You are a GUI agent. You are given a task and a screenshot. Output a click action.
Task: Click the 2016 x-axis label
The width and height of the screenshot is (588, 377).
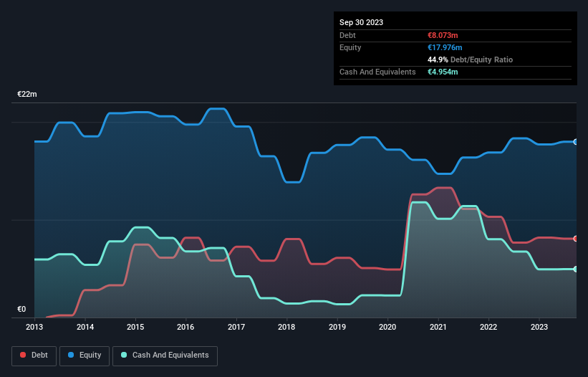pos(185,327)
